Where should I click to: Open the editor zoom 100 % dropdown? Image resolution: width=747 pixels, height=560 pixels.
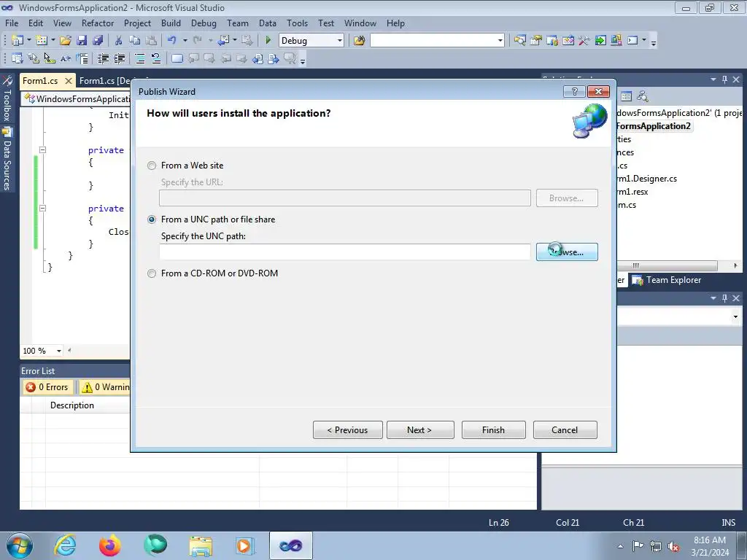click(x=59, y=351)
